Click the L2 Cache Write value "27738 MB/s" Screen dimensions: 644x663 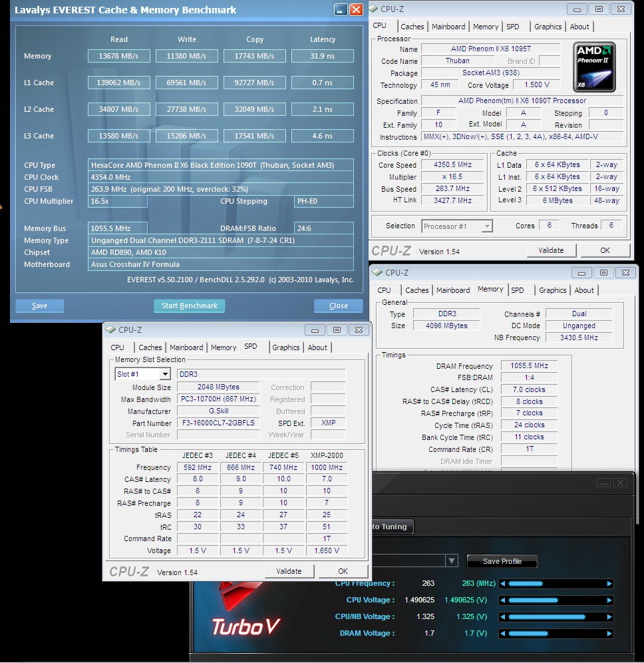[187, 109]
